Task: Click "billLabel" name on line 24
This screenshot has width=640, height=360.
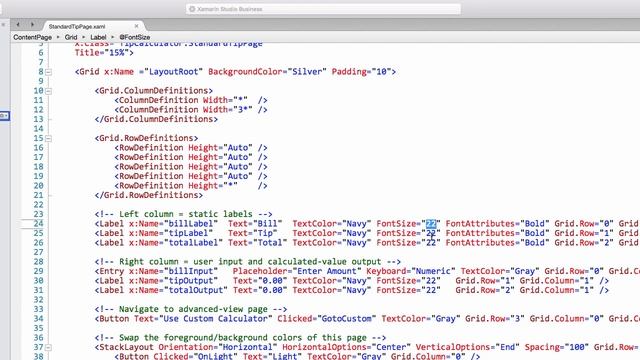Action: coord(191,224)
